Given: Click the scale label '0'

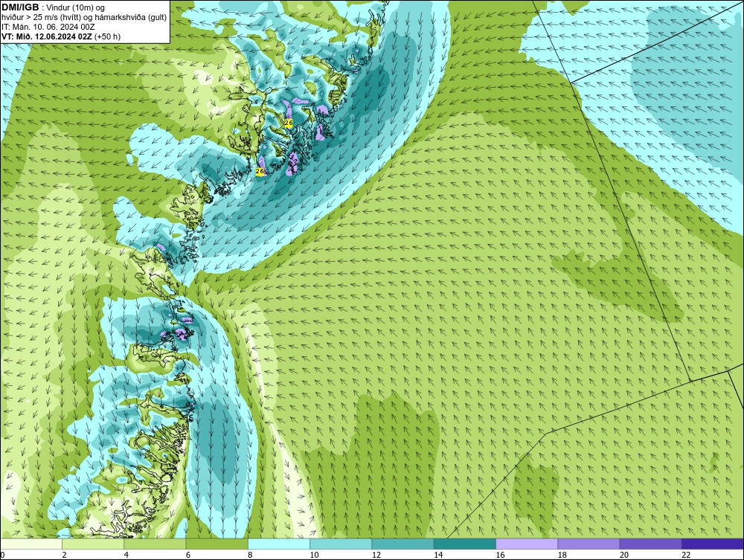Looking at the screenshot, I should [2, 556].
